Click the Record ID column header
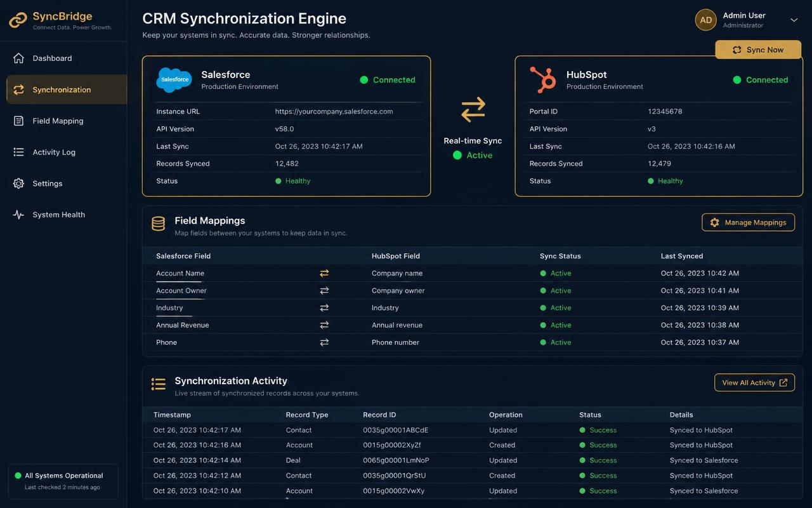Image resolution: width=812 pixels, height=508 pixels. click(x=379, y=415)
